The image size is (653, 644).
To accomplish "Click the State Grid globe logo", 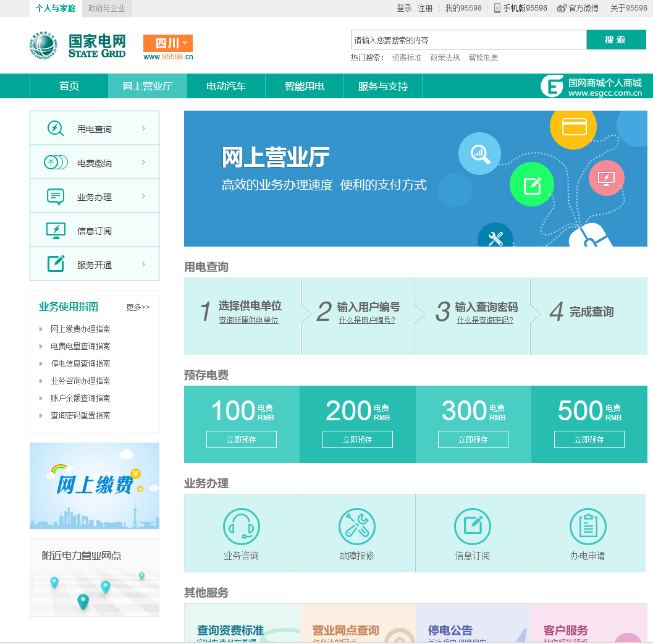I will pyautogui.click(x=43, y=45).
